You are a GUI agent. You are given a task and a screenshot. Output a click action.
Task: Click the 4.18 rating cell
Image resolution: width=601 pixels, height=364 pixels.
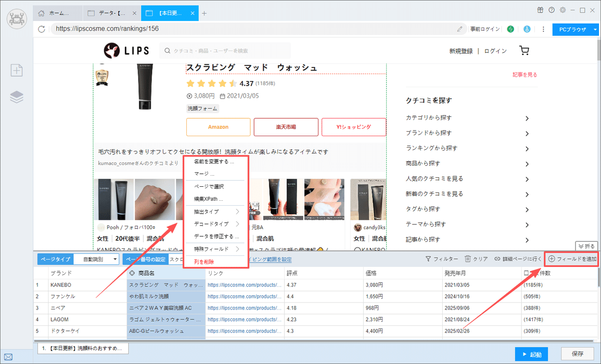pos(324,307)
